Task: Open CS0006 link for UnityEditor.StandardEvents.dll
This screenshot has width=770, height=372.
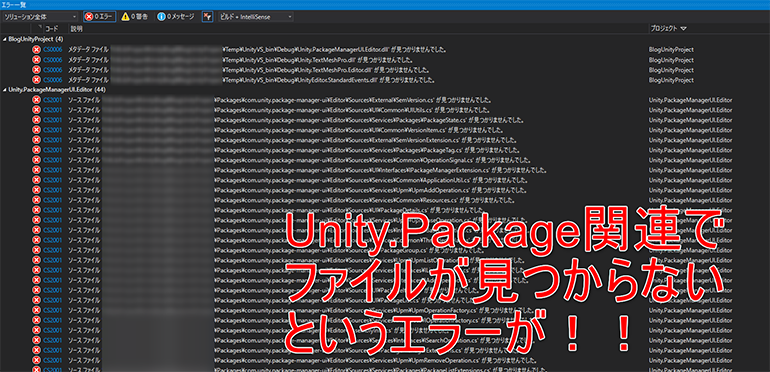Action: tap(53, 80)
